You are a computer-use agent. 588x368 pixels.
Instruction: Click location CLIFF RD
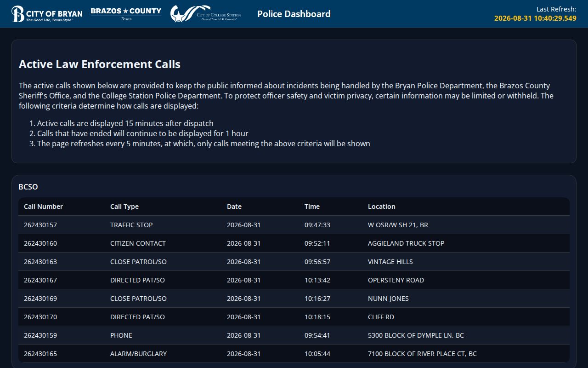click(x=381, y=317)
